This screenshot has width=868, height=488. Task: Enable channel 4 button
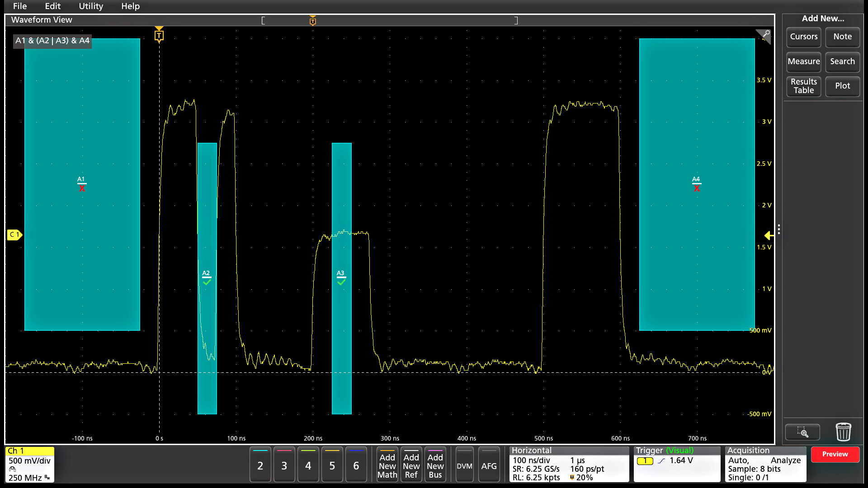tap(308, 465)
